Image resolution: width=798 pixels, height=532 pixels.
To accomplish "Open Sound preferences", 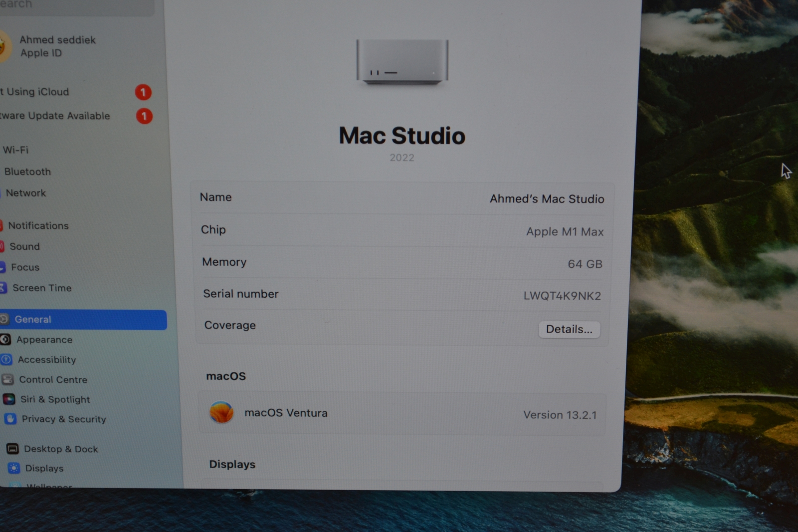I will pyautogui.click(x=24, y=247).
